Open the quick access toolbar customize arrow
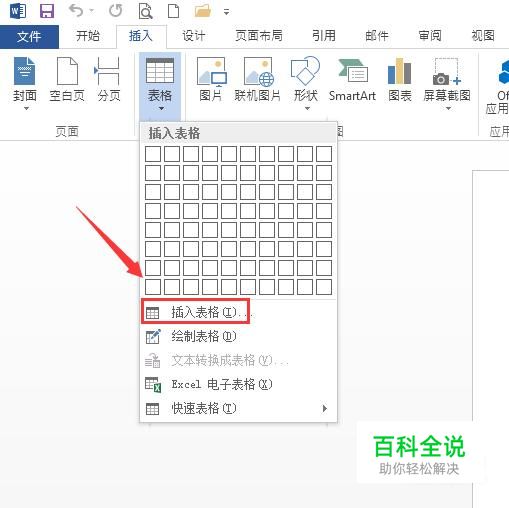The image size is (509, 508). coord(226,12)
